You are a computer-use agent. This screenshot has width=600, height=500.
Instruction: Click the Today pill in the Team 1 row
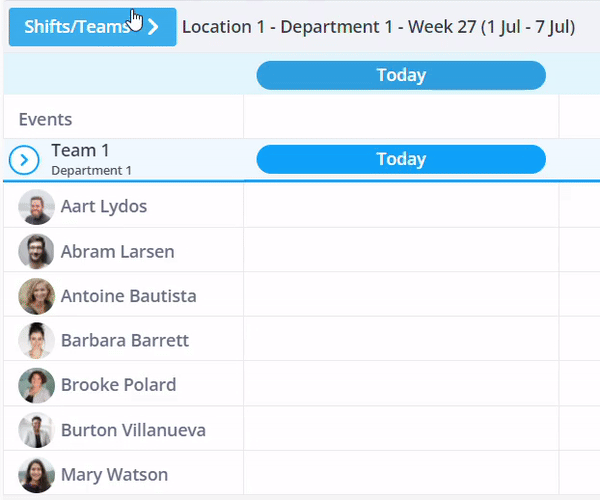click(401, 159)
